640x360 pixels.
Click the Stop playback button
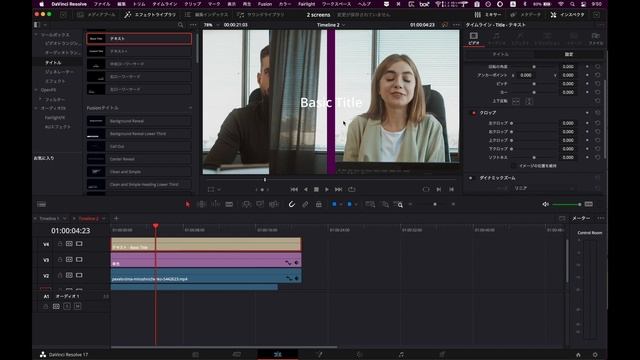click(x=316, y=189)
